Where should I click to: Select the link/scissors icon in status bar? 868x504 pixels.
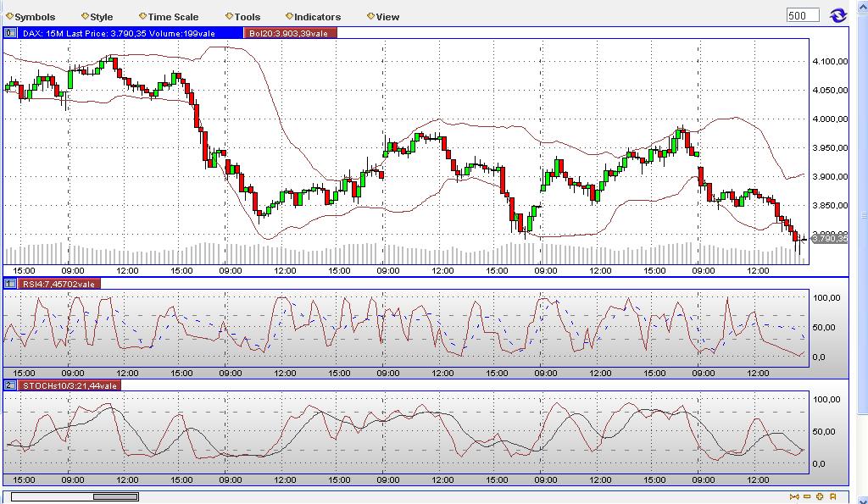794,498
